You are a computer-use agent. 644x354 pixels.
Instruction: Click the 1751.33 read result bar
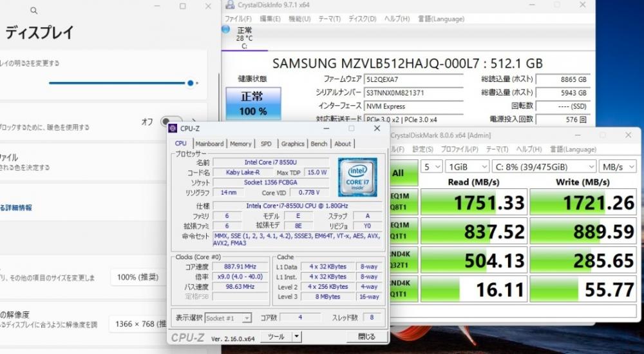473,202
